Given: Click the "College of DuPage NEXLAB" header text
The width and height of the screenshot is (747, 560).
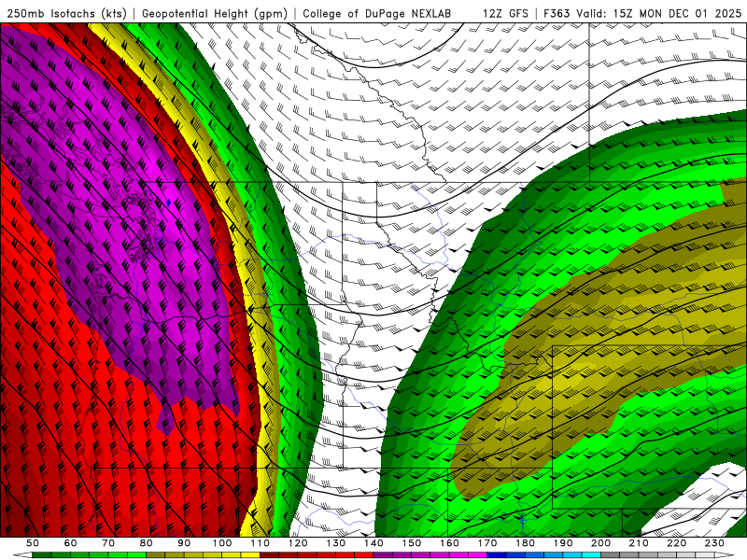Looking at the screenshot, I should (377, 13).
